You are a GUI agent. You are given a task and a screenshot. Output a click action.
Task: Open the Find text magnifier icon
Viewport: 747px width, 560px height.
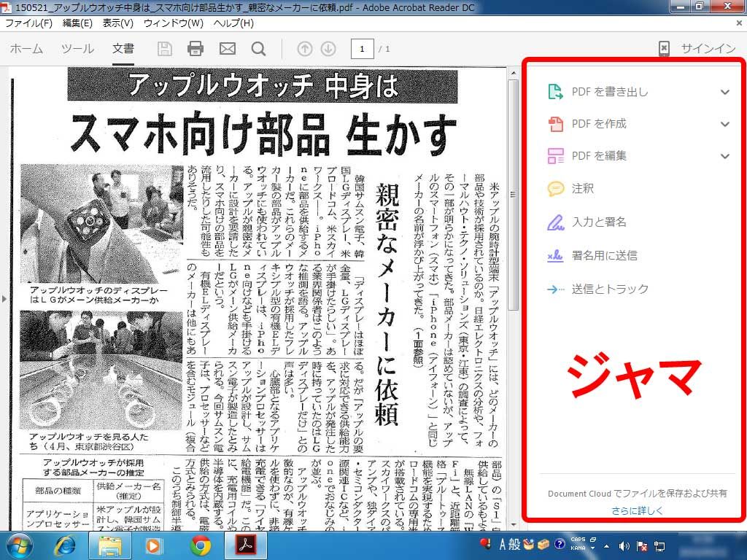259,49
